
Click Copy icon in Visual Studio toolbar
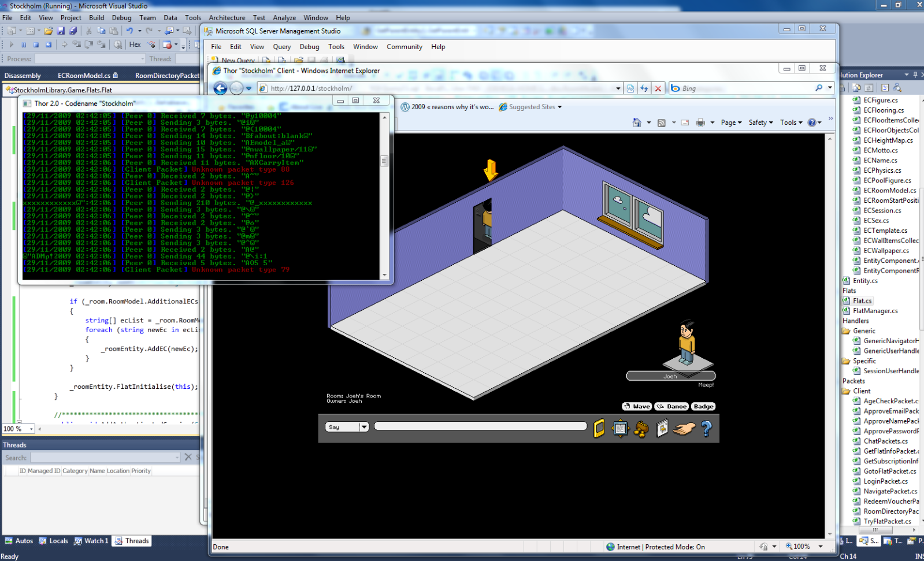pyautogui.click(x=101, y=31)
